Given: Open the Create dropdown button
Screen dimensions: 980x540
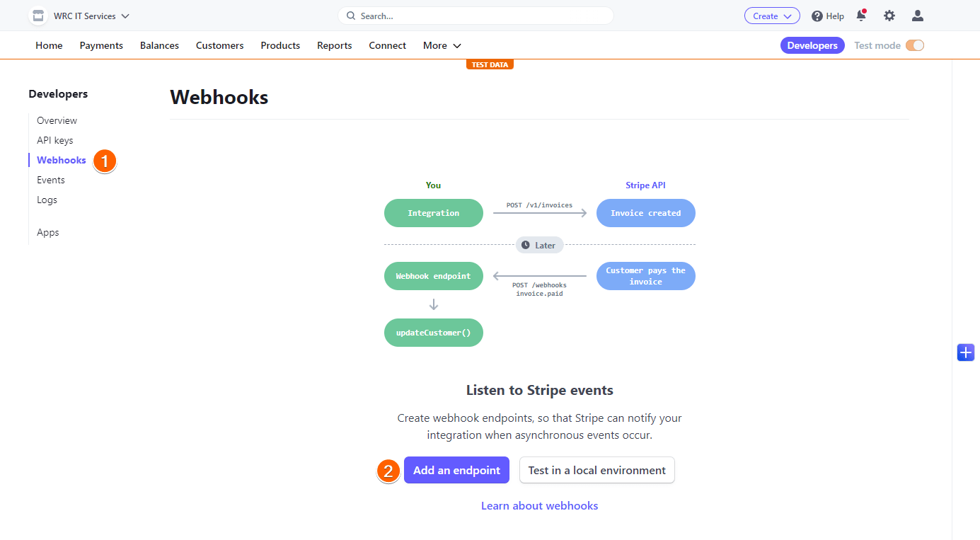Looking at the screenshot, I should click(x=772, y=16).
